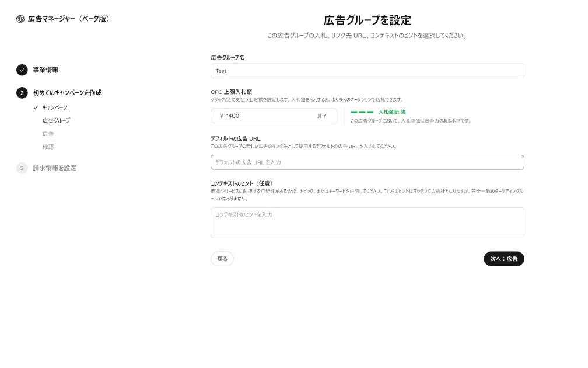Select the 広告 sub-step in sidebar
Screen dimensions: 588x368
pyautogui.click(x=48, y=134)
